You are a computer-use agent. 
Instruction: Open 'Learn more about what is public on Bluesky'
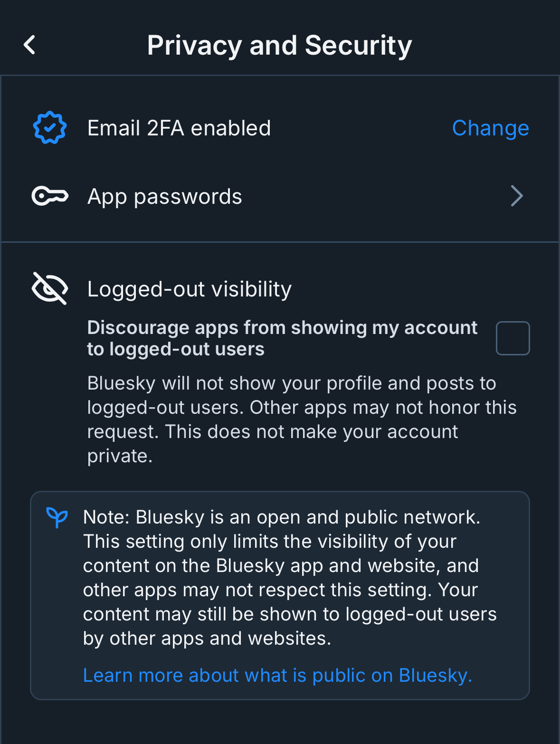(277, 675)
